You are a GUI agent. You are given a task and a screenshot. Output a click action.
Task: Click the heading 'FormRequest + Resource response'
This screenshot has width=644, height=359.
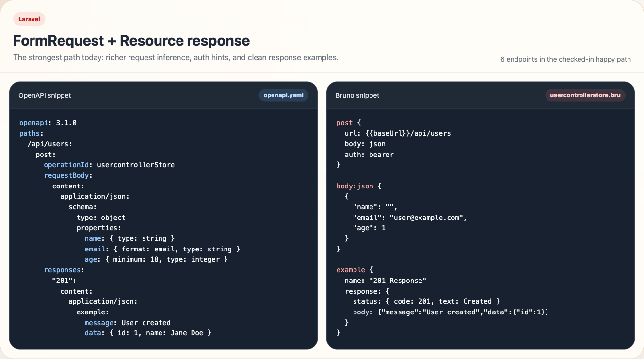pyautogui.click(x=131, y=40)
